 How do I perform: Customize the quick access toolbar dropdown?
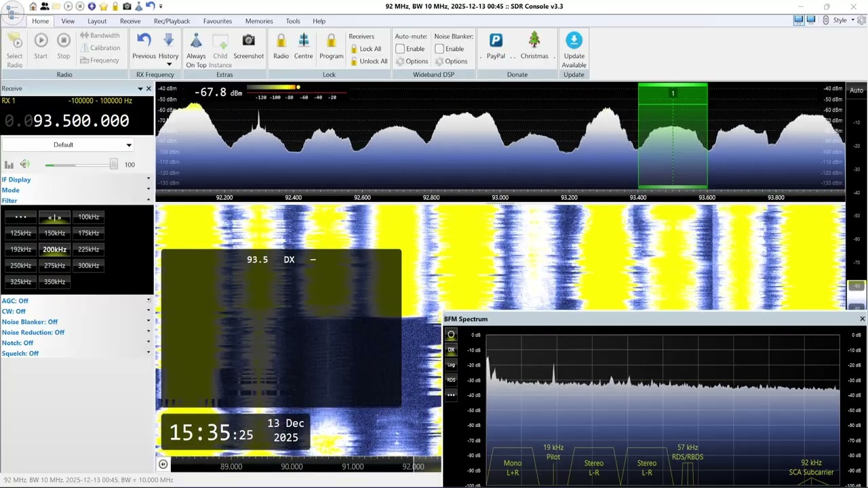click(x=161, y=6)
